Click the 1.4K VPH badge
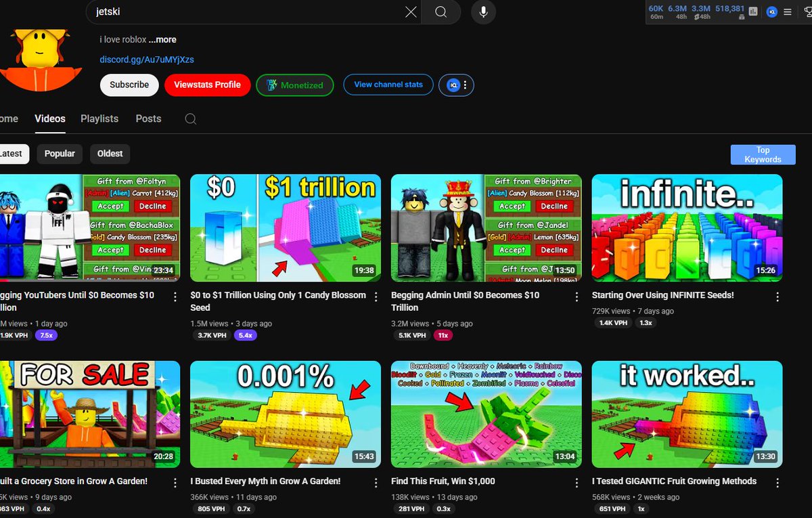The height and width of the screenshot is (518, 812). click(x=614, y=323)
